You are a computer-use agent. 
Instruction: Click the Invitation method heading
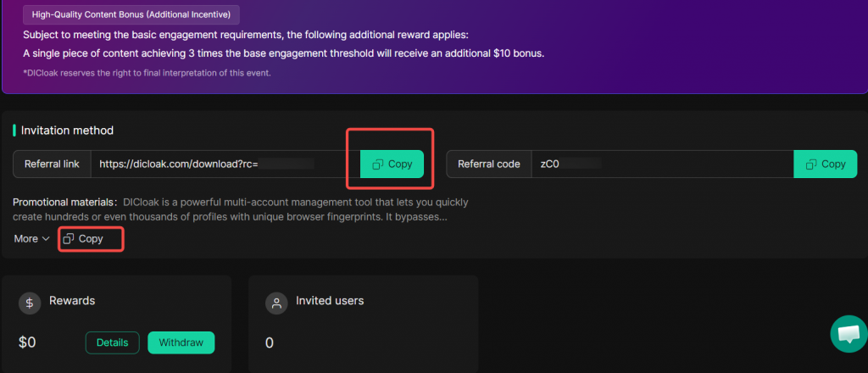click(67, 131)
